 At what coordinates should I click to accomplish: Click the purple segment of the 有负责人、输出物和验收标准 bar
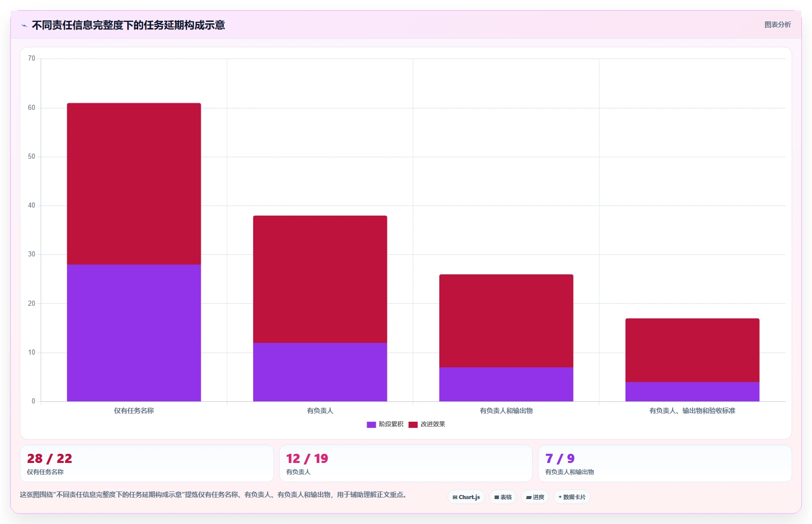tap(692, 392)
